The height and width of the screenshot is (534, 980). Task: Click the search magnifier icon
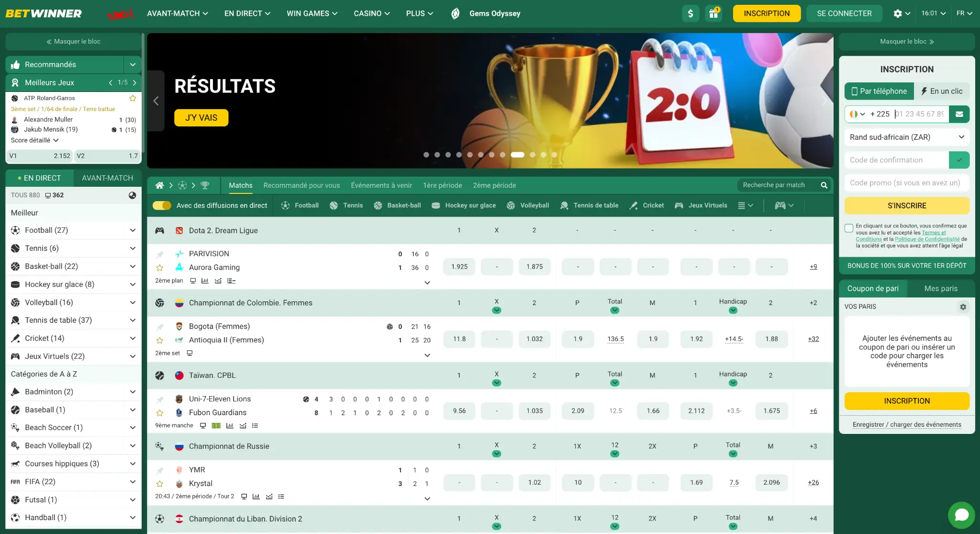(824, 185)
